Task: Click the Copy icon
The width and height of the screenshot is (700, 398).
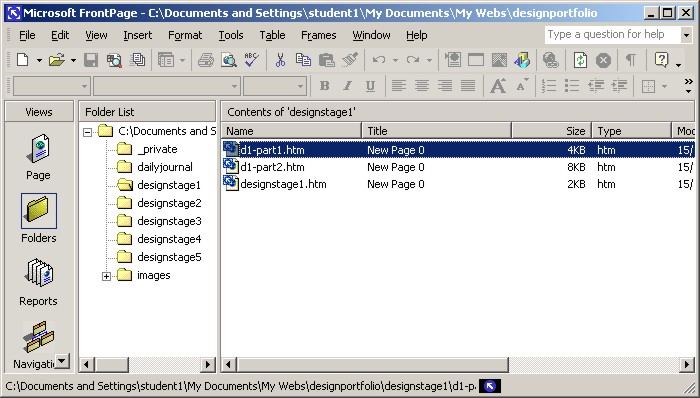Action: coord(304,60)
